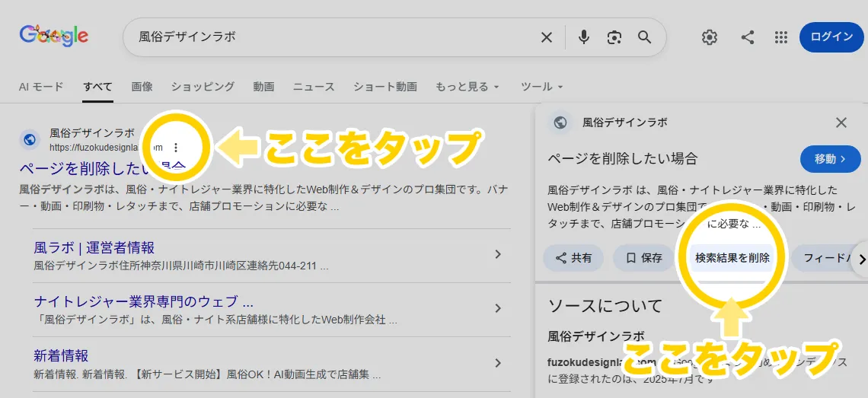Open the ツール dropdown

coord(541,87)
